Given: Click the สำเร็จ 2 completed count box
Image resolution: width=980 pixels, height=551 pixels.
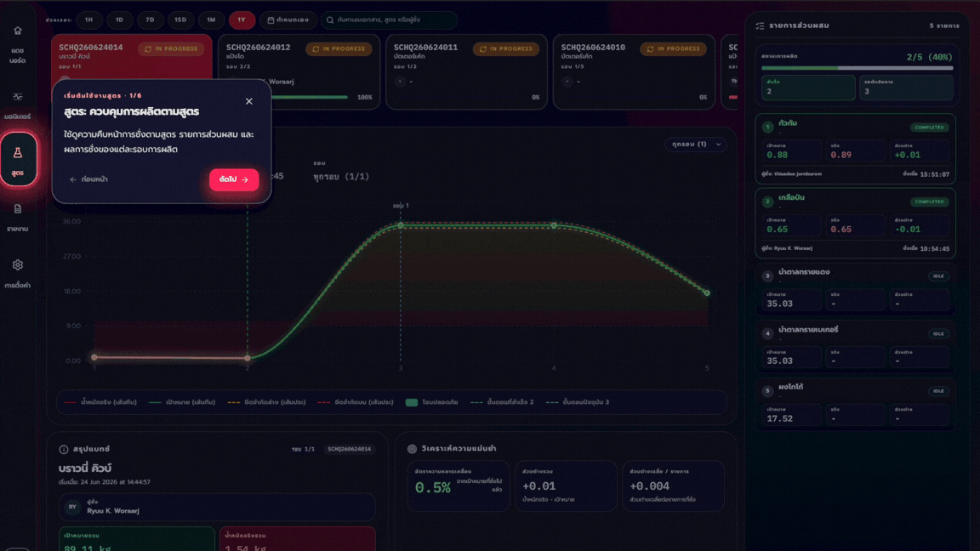Looking at the screenshot, I should coord(808,88).
